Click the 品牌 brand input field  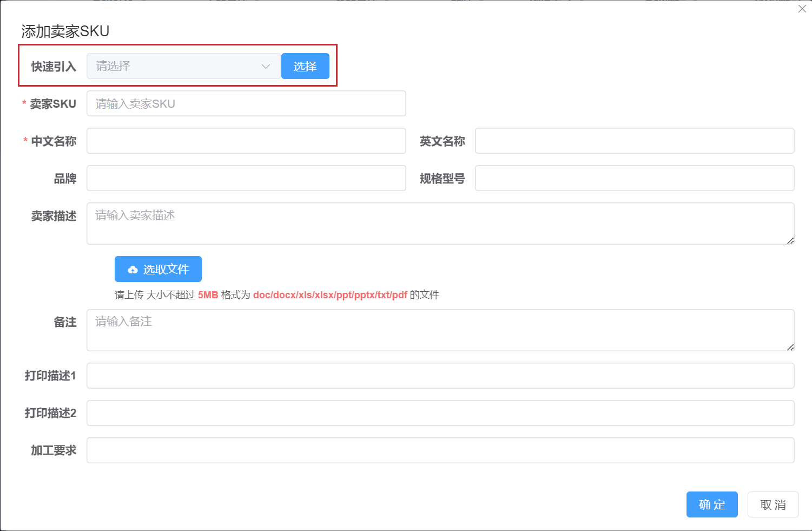point(246,178)
